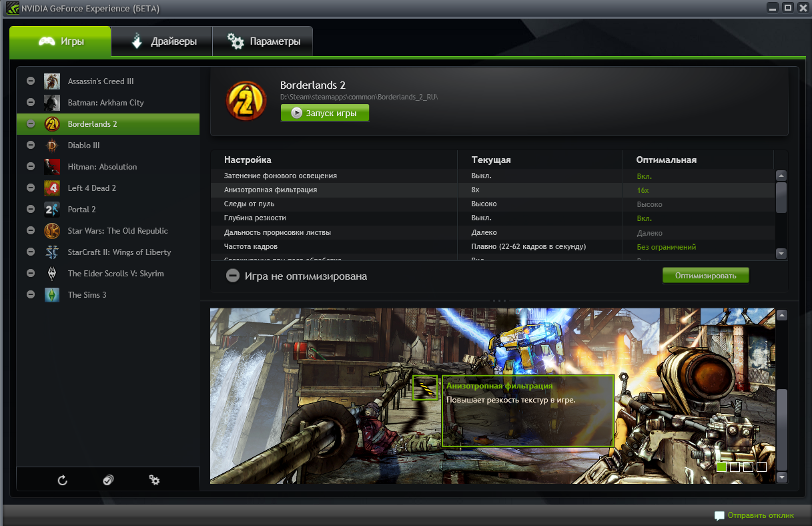The height and width of the screenshot is (526, 812).
Task: Click the Borderlands 2 box art thumbnail
Action: (246, 100)
